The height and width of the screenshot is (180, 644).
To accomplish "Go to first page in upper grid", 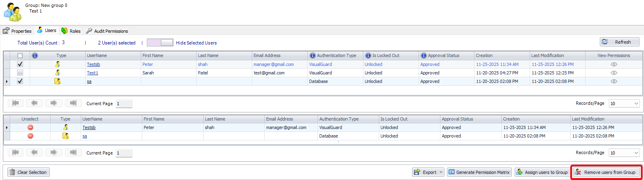I will click(x=15, y=103).
